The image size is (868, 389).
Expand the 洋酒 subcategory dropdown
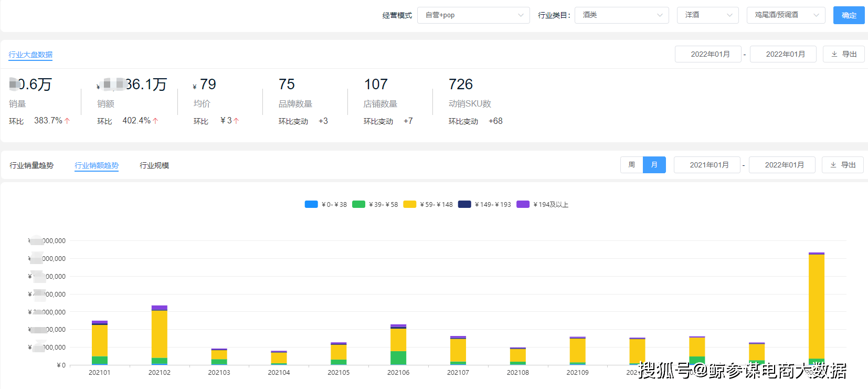tap(708, 15)
